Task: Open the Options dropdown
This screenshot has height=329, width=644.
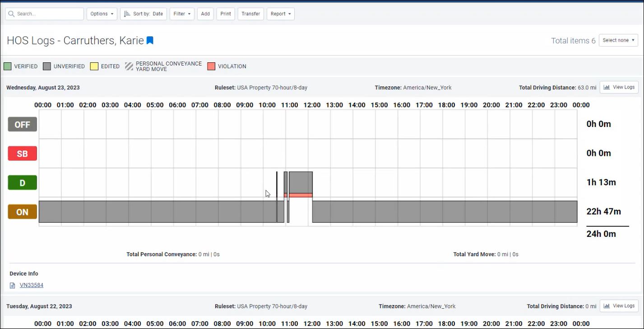Action: pyautogui.click(x=102, y=14)
